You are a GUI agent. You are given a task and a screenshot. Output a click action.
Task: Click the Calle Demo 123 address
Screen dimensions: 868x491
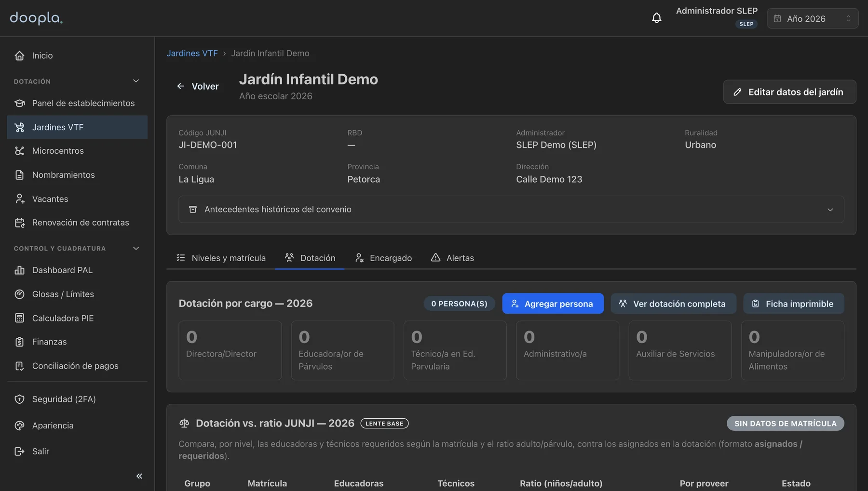pos(549,179)
